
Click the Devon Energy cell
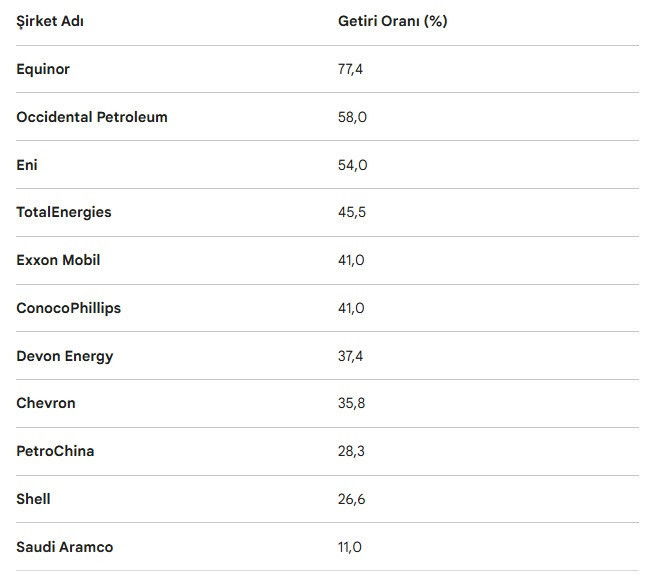(65, 356)
